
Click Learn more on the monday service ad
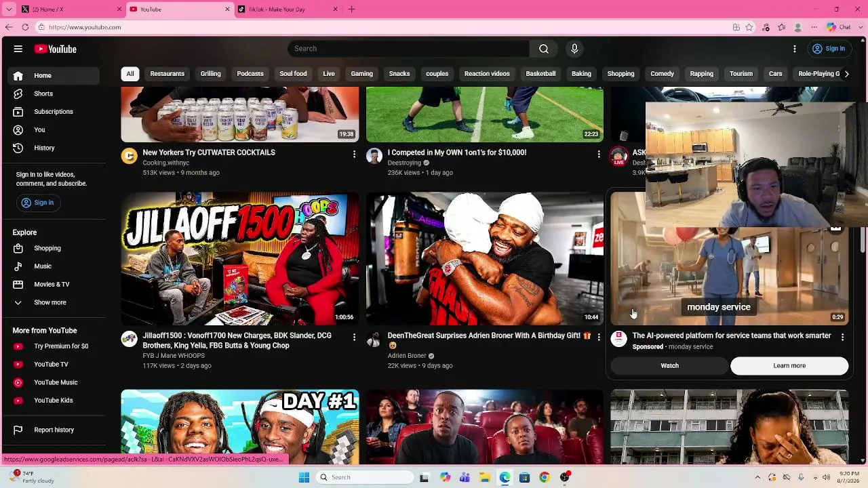tap(789, 365)
